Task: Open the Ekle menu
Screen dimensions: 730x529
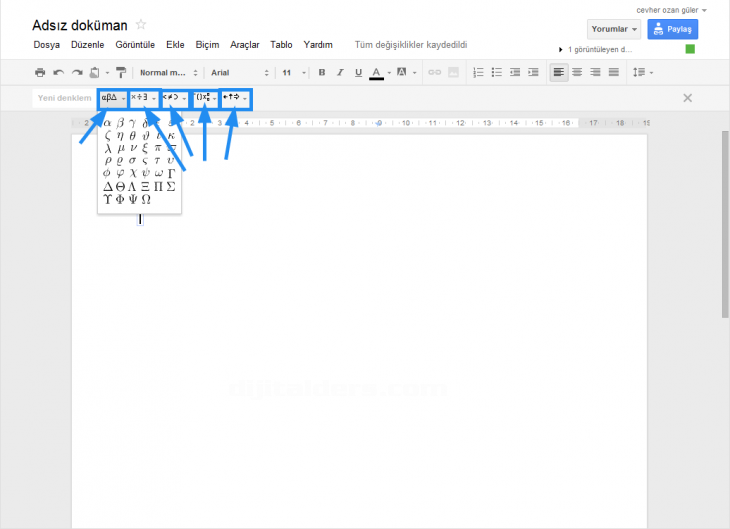Action: 175,45
